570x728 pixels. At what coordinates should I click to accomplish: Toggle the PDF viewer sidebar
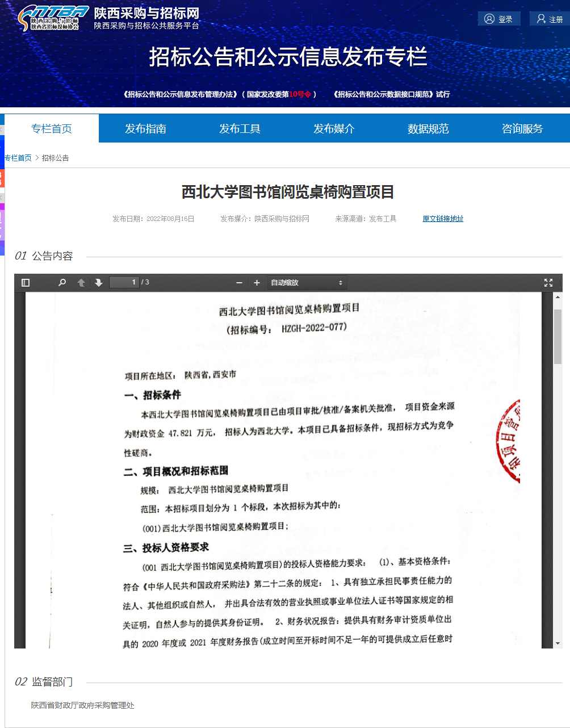pyautogui.click(x=26, y=283)
